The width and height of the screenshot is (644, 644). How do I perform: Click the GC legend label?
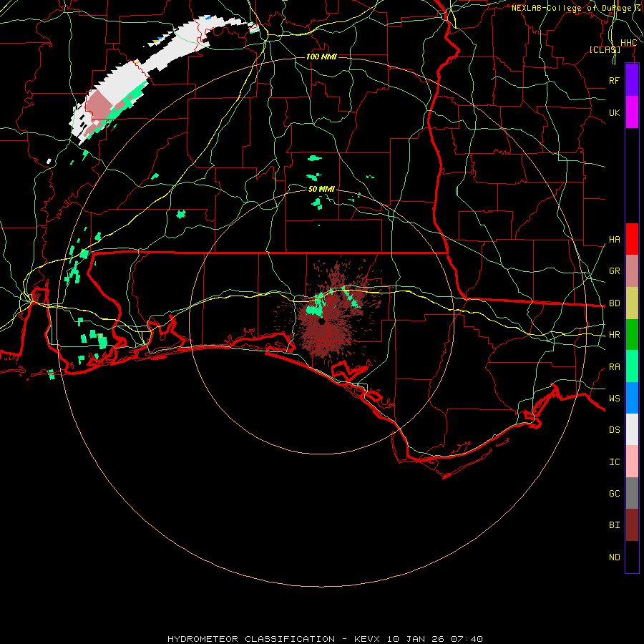pyautogui.click(x=614, y=494)
